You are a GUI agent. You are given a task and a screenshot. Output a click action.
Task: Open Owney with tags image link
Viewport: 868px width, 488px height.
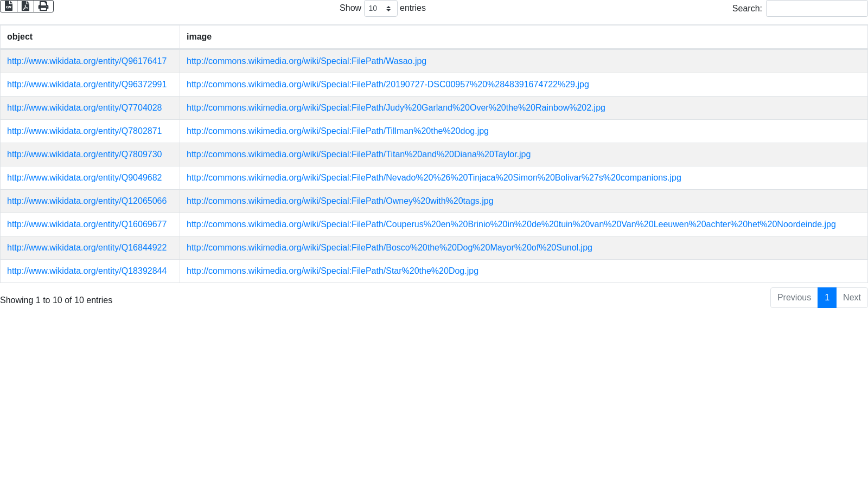click(x=340, y=201)
